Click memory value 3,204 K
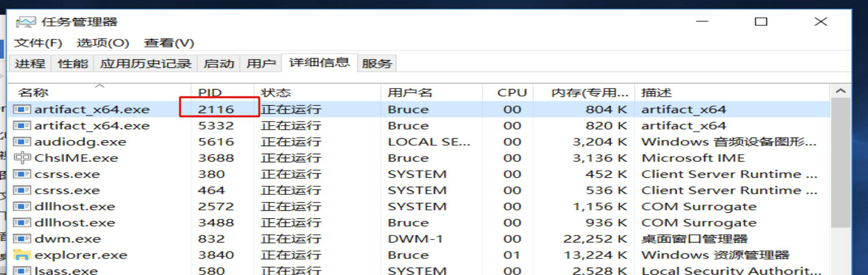The image size is (868, 275). (x=600, y=142)
